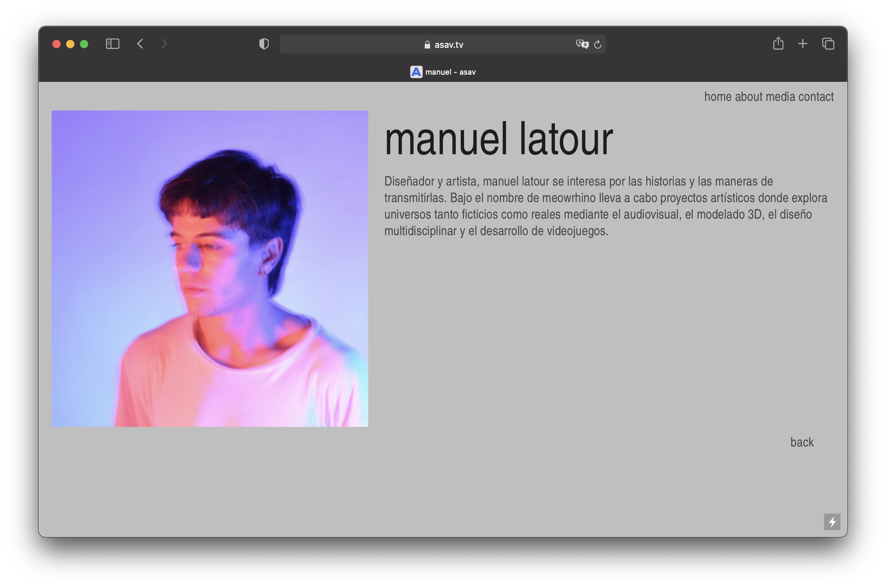Screen dimensions: 886x588
Task: Toggle the Safari sidebar
Action: tap(113, 44)
